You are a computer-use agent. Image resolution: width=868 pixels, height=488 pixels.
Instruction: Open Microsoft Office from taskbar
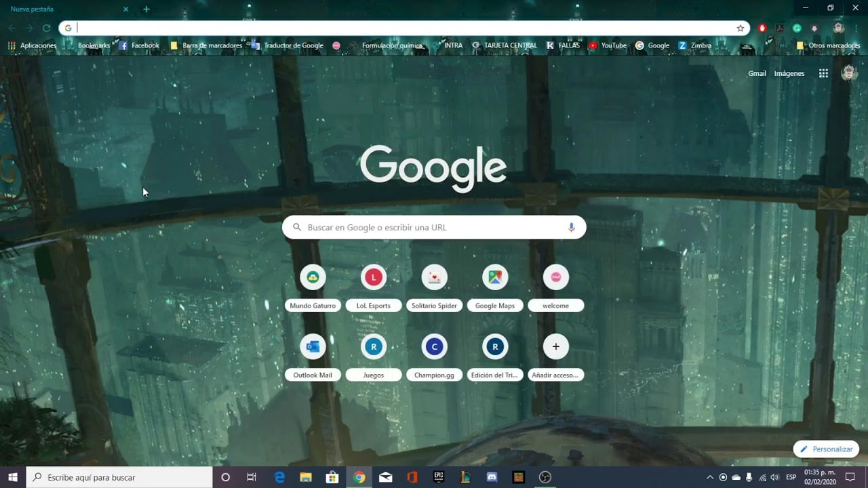click(x=412, y=477)
